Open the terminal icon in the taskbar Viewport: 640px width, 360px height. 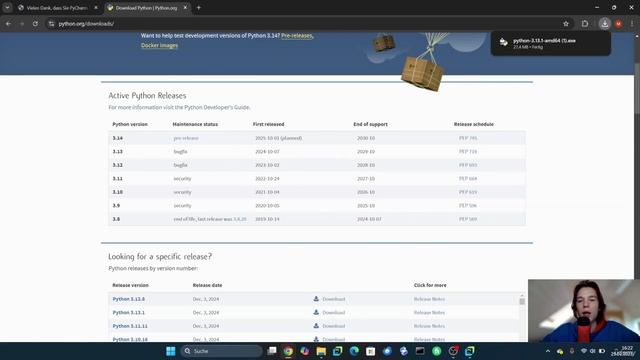[x=420, y=351]
